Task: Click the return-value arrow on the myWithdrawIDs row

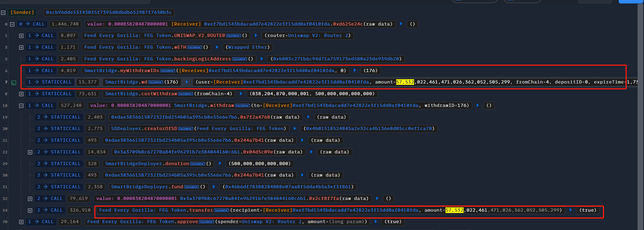Action: point(355,70)
